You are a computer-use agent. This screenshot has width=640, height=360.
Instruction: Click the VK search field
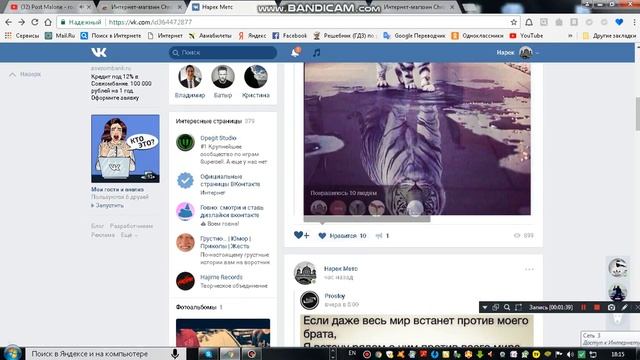223,53
